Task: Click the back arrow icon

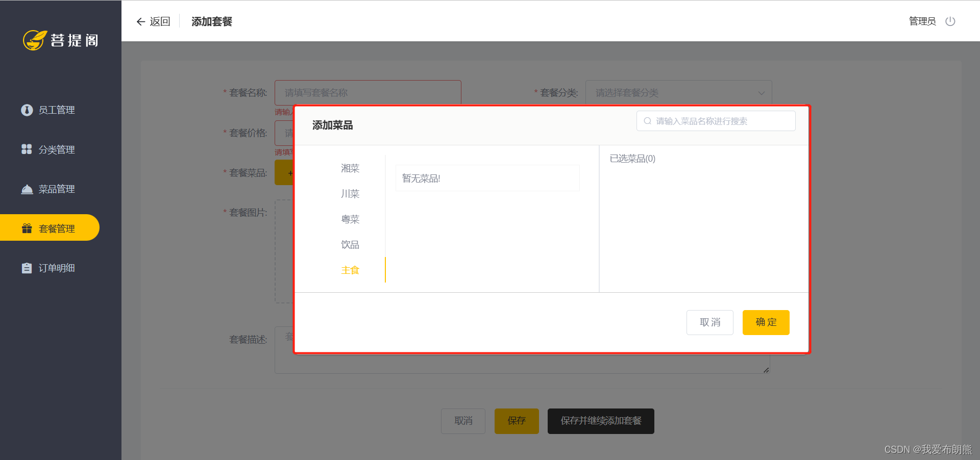Action: tap(141, 21)
